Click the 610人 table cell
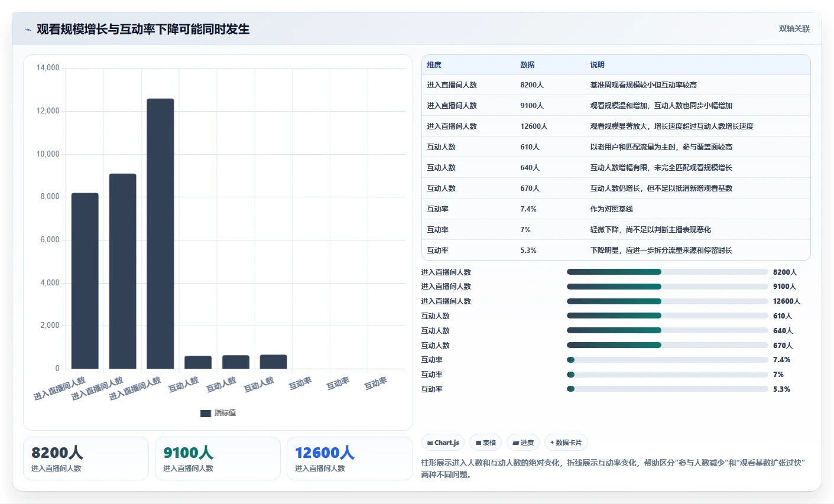Image resolution: width=834 pixels, height=504 pixels. [530, 147]
